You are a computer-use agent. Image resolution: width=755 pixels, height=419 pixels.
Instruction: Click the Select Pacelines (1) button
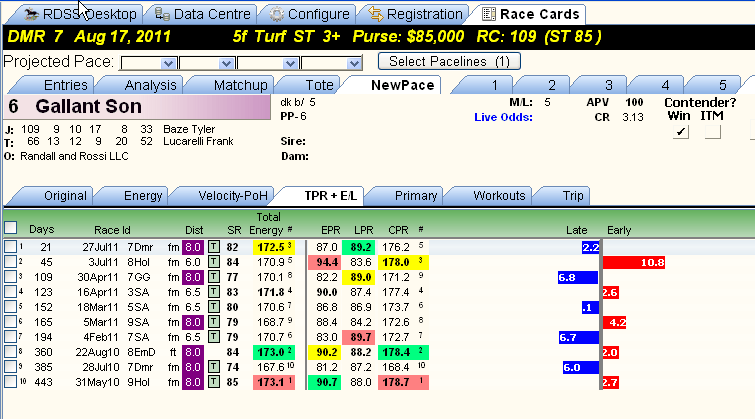click(449, 61)
